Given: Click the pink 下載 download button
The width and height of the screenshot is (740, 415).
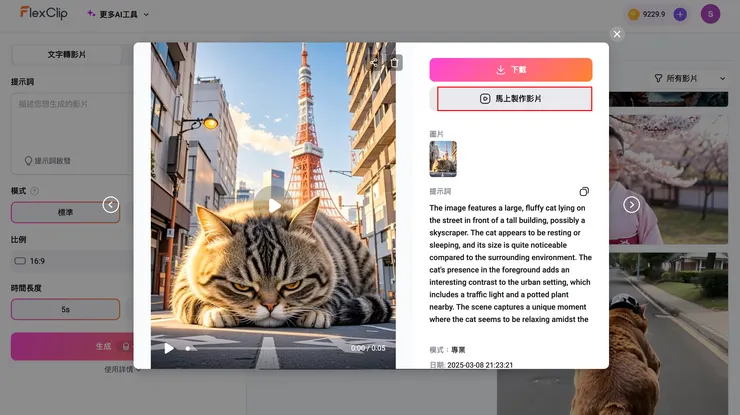Looking at the screenshot, I should 511,70.
